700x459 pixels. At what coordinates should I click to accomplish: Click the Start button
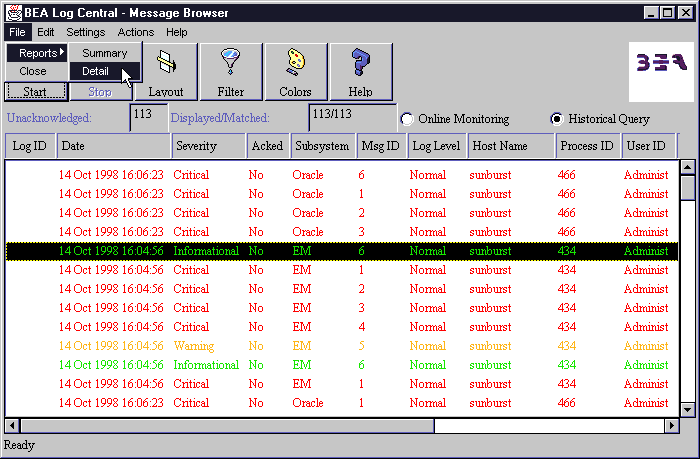(35, 92)
